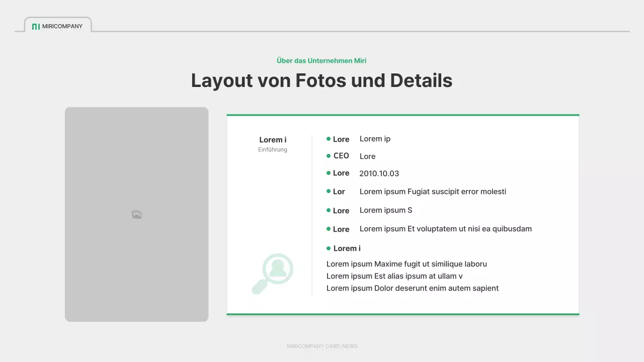This screenshot has width=644, height=362.
Task: Select the Maxime fugit ut similique line
Action: (407, 264)
